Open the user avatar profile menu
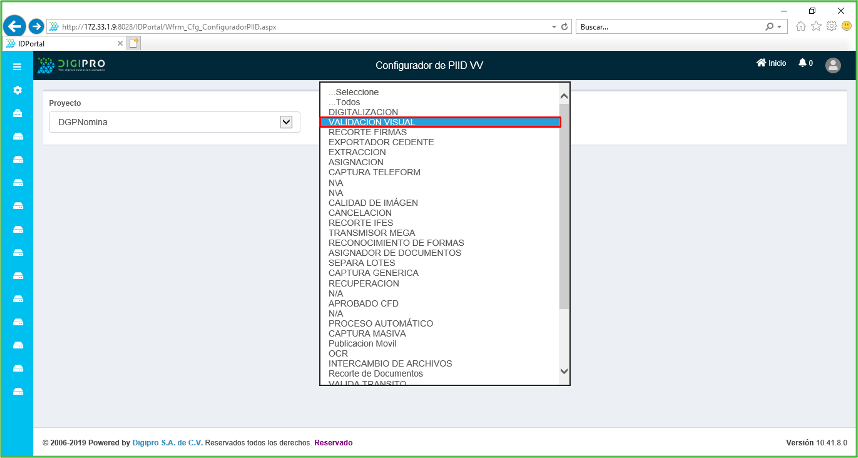The image size is (858, 458). tap(833, 65)
